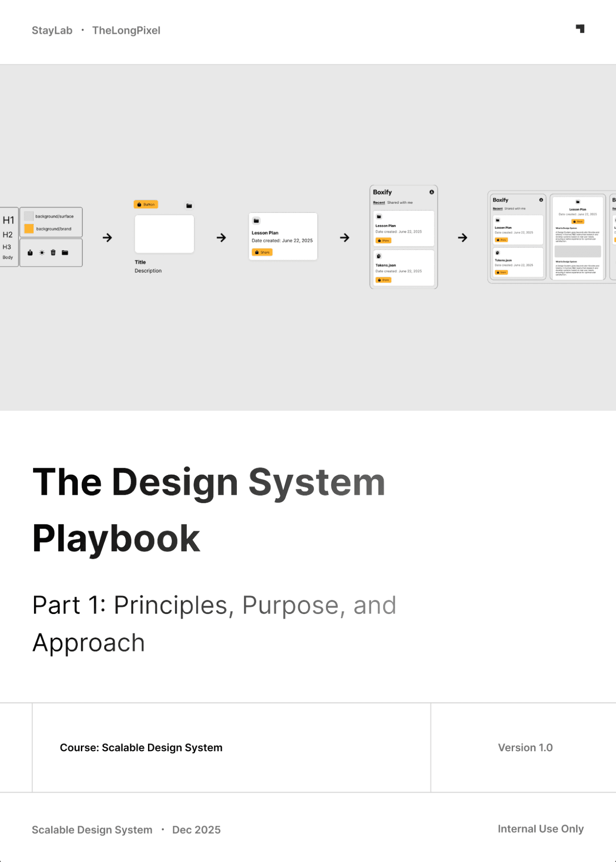Click the share icon in the icon set box
The image size is (616, 862).
pyautogui.click(x=30, y=253)
